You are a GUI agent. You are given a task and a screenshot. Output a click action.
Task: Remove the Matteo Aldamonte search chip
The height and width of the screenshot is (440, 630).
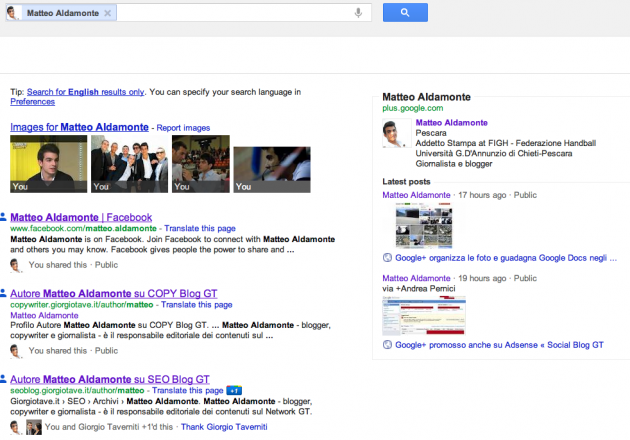108,13
